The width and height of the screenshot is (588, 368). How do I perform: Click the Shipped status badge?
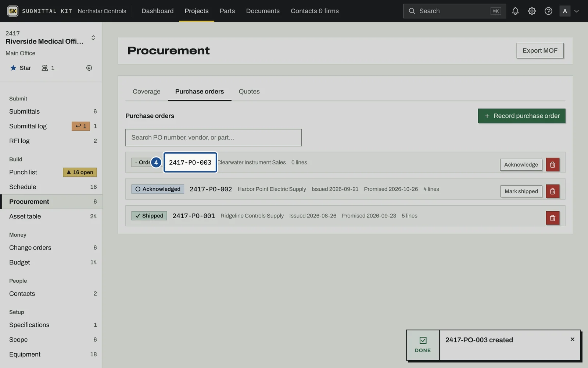(x=149, y=216)
